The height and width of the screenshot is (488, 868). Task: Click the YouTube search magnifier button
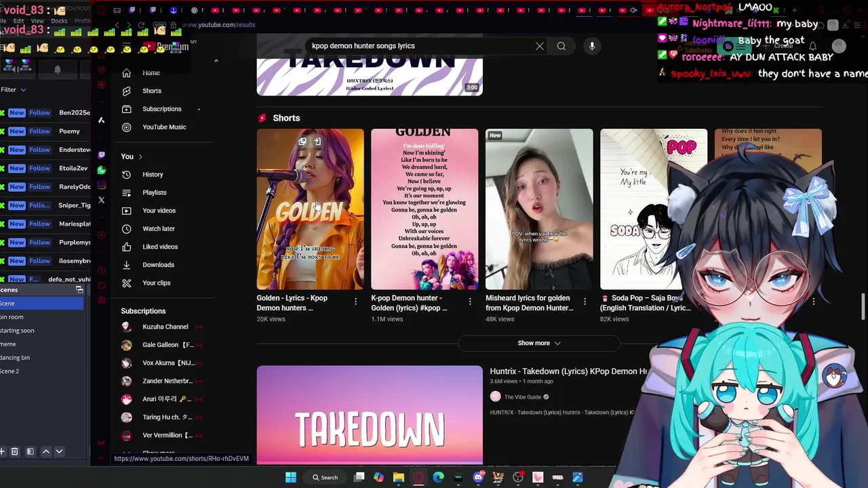tap(561, 46)
